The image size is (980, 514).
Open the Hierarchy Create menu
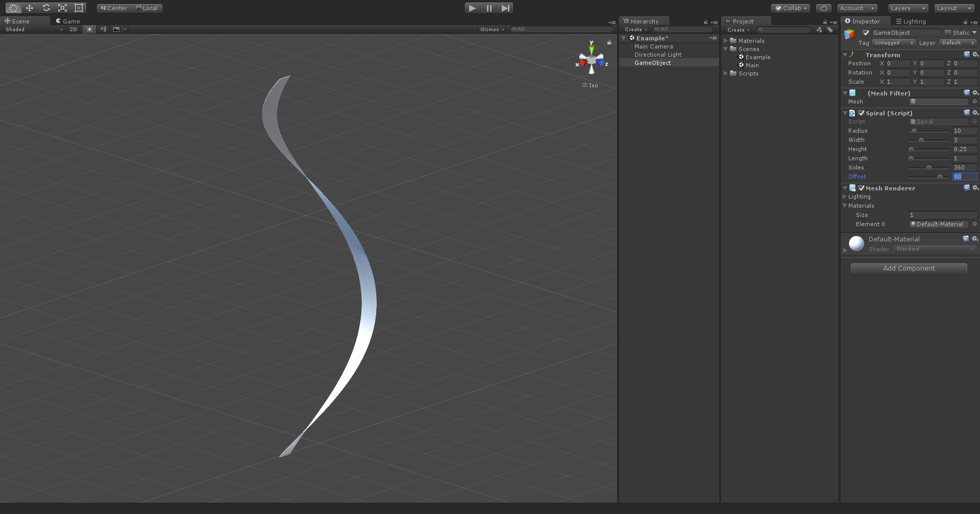[x=636, y=30]
